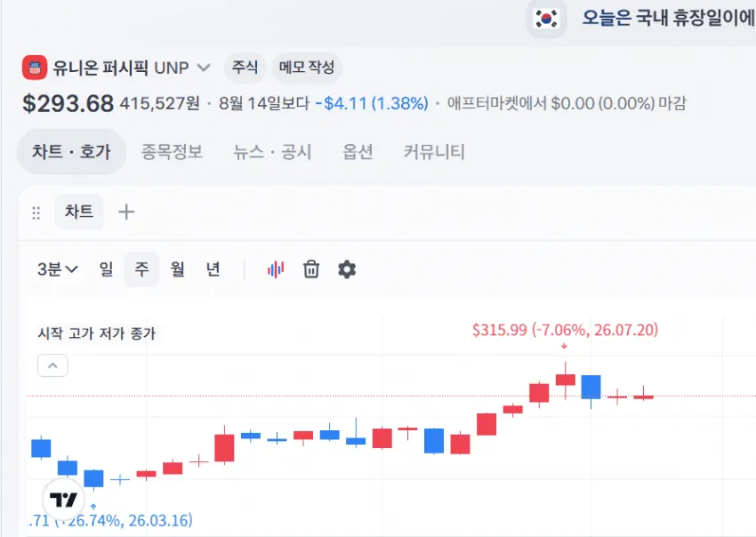
Task: Expand the UNP stock selector chevron
Action: pos(204,68)
